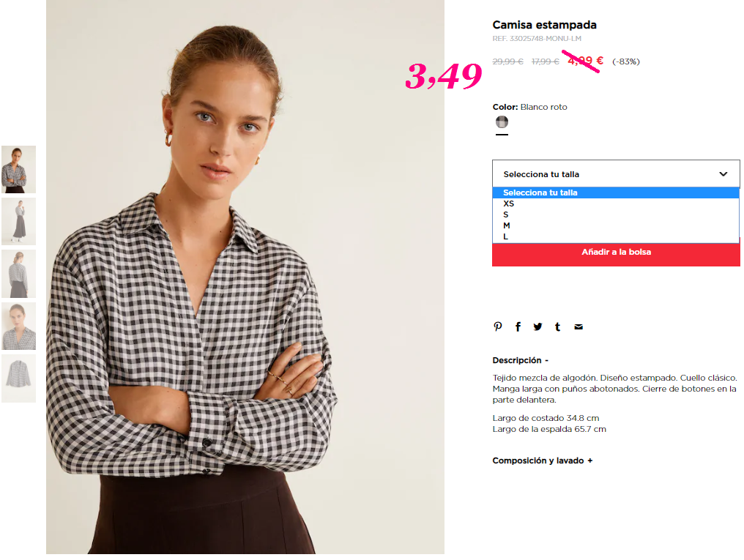Screen dimensions: 744x560
Task: View full-length outfit thumbnail with skirt
Action: tap(18, 222)
